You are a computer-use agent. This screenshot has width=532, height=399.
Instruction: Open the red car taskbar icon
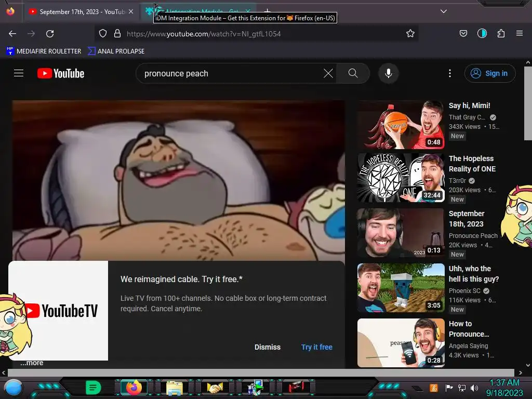(296, 387)
